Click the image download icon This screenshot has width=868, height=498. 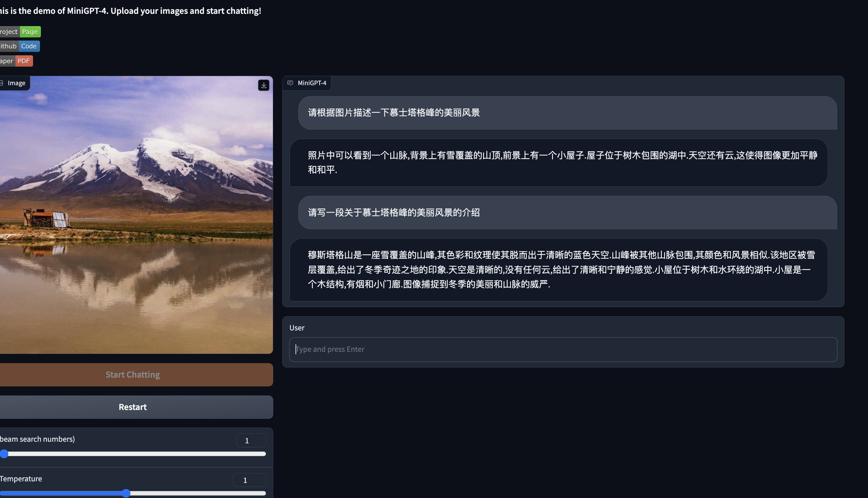[x=263, y=85]
